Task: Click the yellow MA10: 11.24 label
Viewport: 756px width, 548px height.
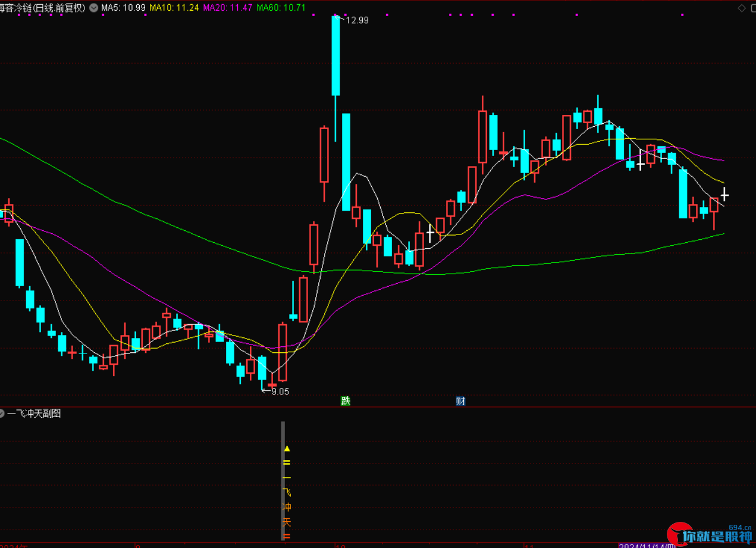Action: pos(174,8)
